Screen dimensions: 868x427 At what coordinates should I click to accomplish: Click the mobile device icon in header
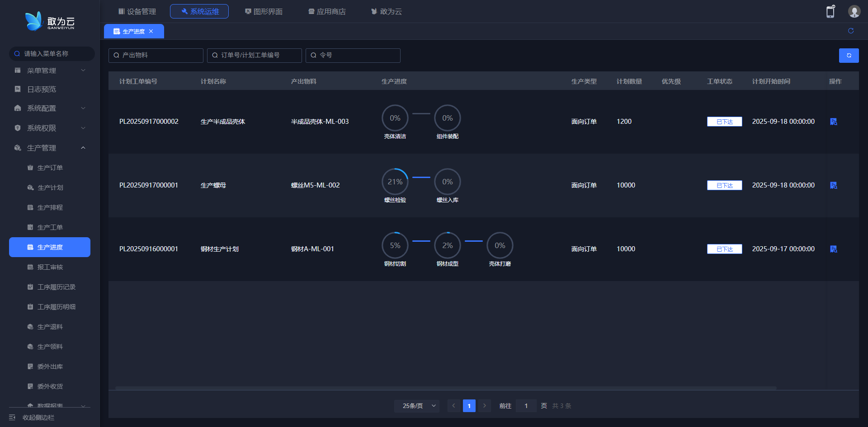(830, 12)
